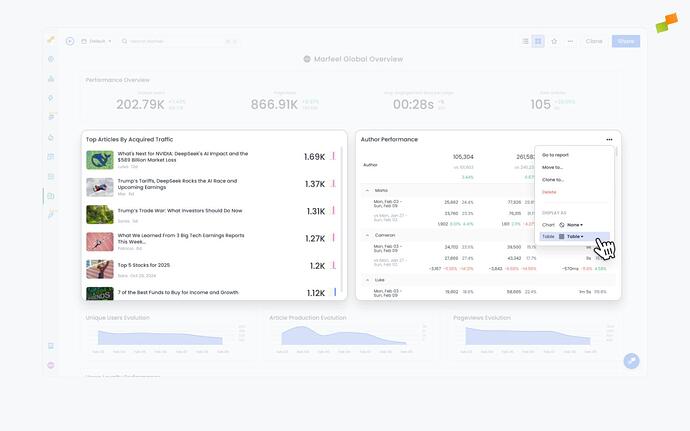
Task: Open Trump's Tariffs article thumbnail
Action: (x=100, y=188)
